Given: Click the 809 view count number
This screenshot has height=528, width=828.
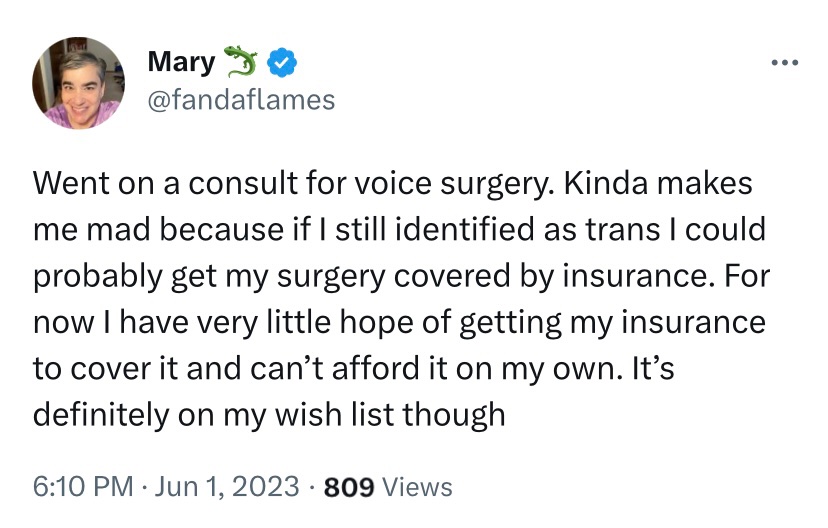Looking at the screenshot, I should click(349, 487).
